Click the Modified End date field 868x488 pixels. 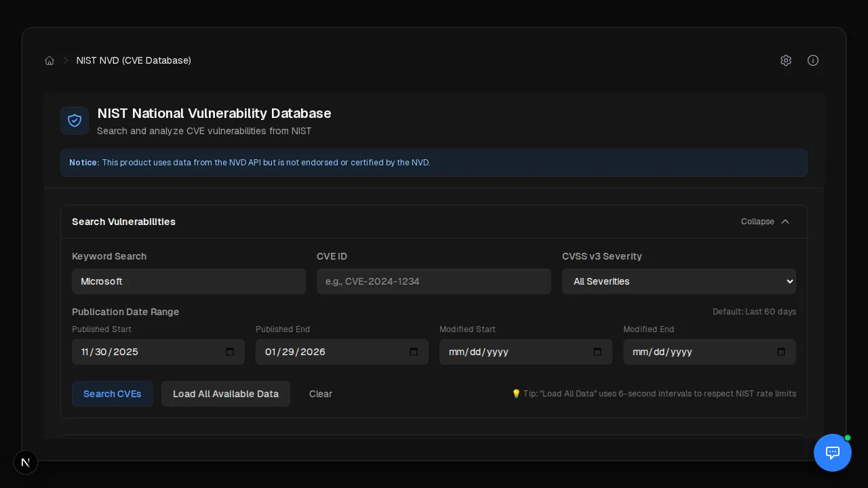tap(709, 352)
